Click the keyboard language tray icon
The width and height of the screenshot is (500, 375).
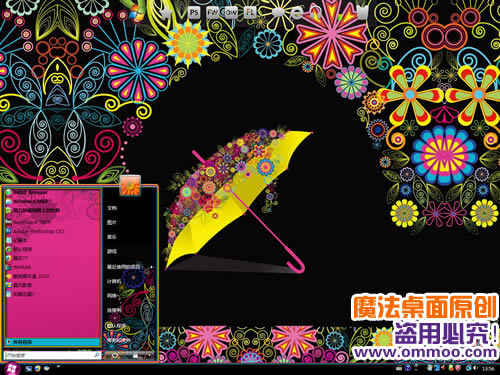[x=399, y=368]
